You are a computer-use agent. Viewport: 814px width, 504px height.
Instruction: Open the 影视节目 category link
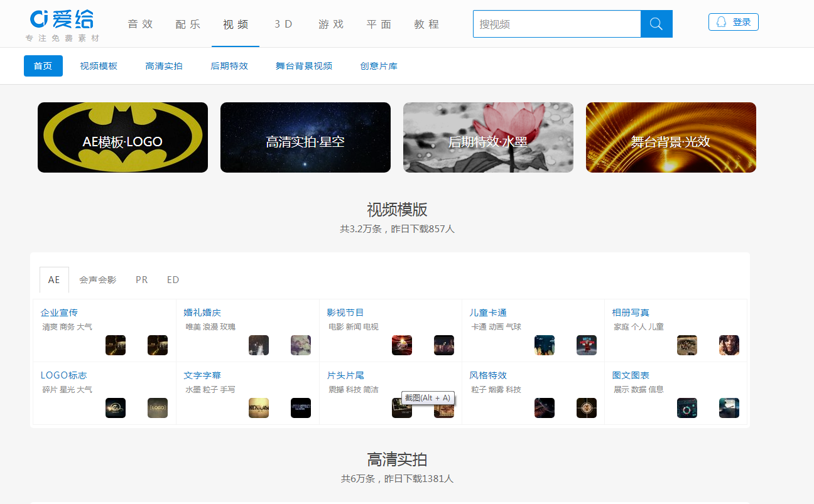coord(345,313)
